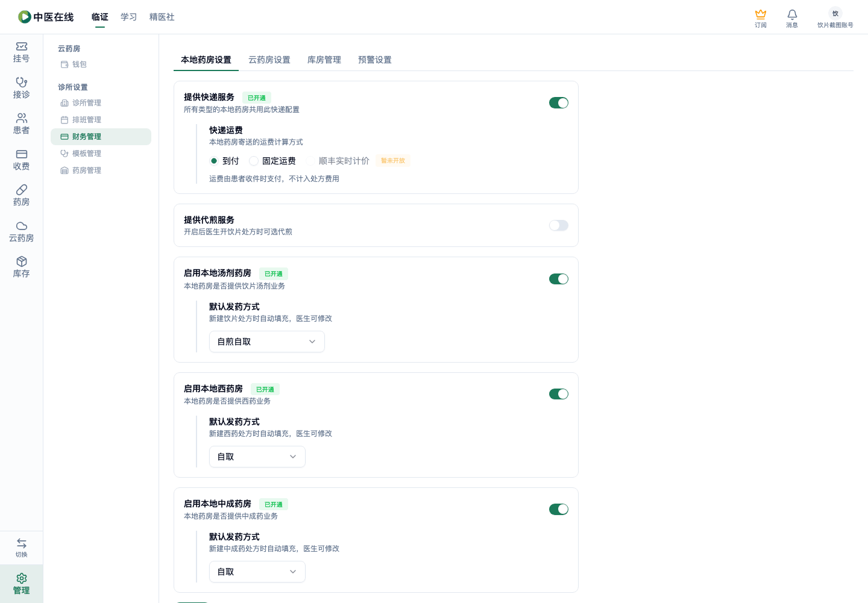Viewport: 868px width, 603px height.
Task: Open 患者 patients icon in sidebar
Action: click(22, 117)
